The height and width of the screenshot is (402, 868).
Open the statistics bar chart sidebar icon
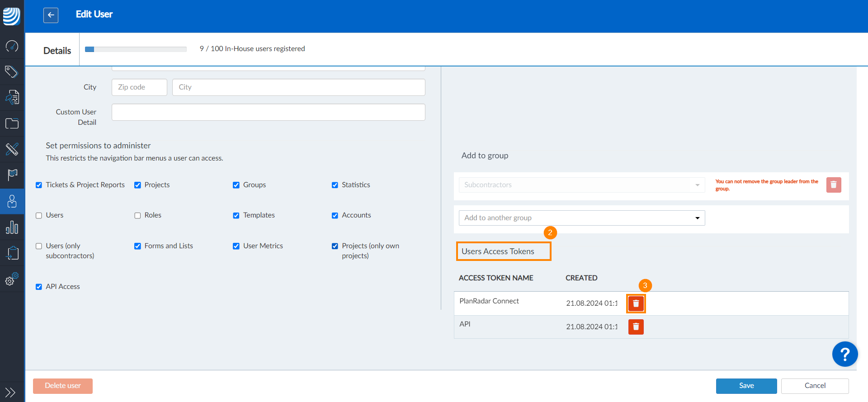pyautogui.click(x=12, y=227)
